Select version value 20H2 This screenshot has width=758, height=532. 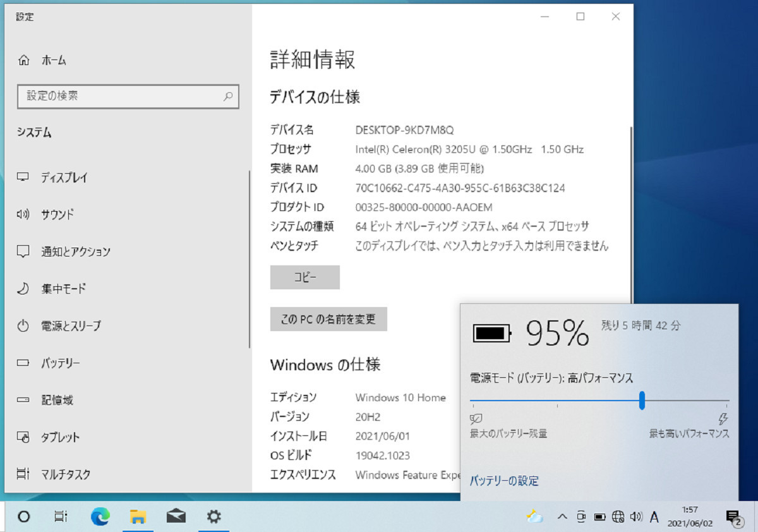tap(368, 417)
